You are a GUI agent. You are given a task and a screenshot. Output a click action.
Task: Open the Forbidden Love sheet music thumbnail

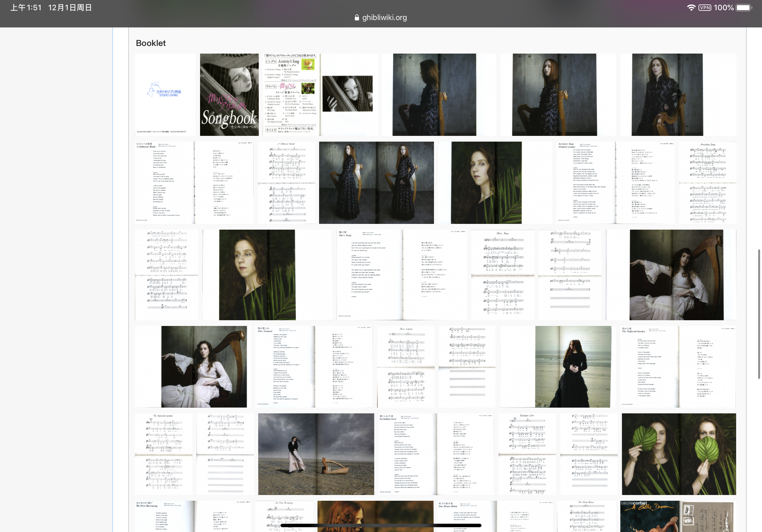(527, 454)
